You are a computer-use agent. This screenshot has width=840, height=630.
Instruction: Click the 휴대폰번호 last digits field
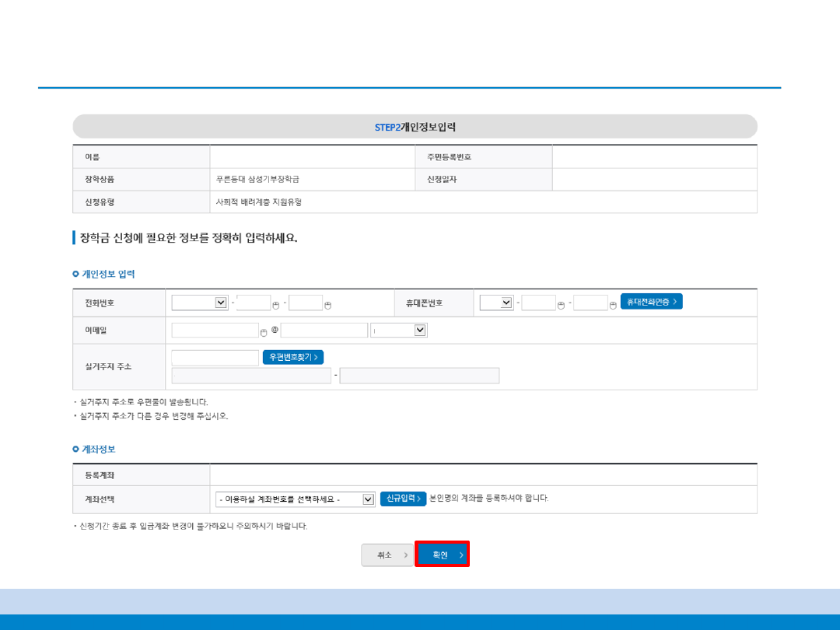point(590,303)
